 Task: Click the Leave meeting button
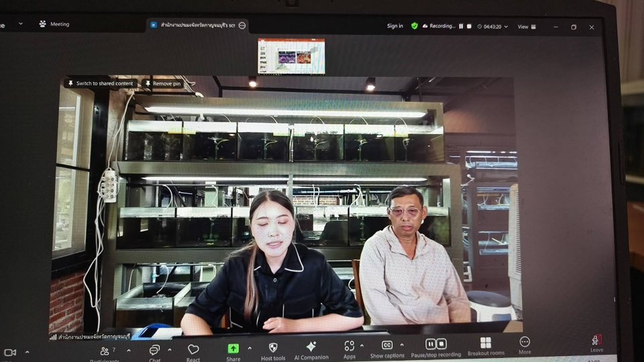(x=596, y=343)
